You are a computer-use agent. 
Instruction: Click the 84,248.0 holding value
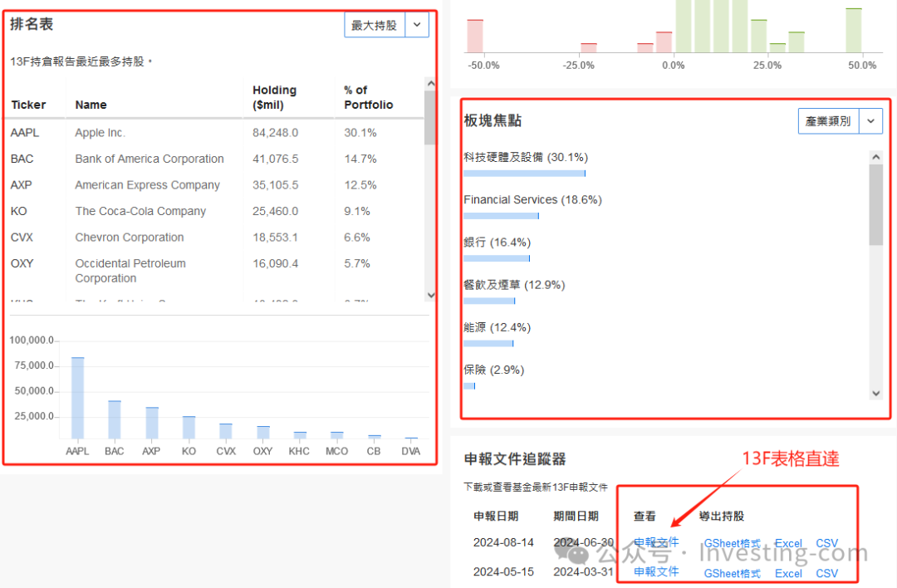click(275, 133)
